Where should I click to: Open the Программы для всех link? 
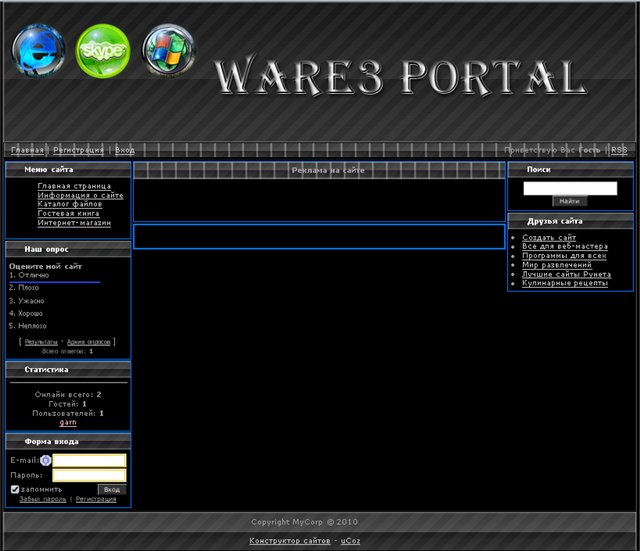tap(564, 256)
